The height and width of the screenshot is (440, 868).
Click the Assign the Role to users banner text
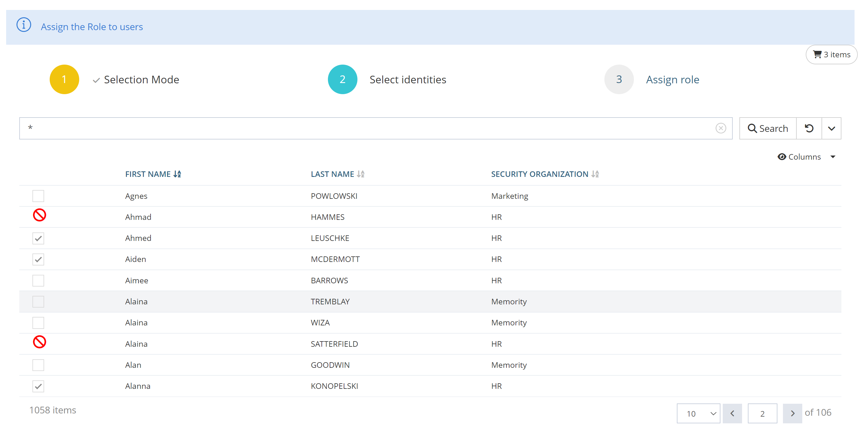92,27
